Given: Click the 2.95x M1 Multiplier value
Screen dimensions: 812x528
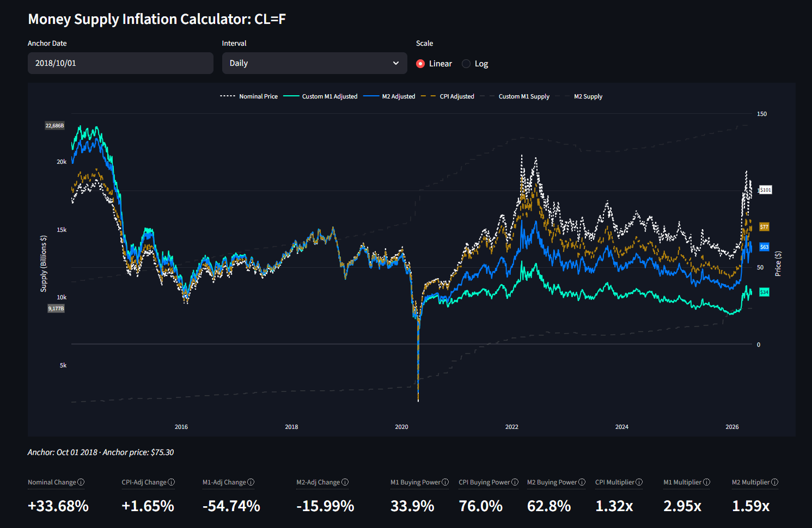Looking at the screenshot, I should [x=682, y=506].
